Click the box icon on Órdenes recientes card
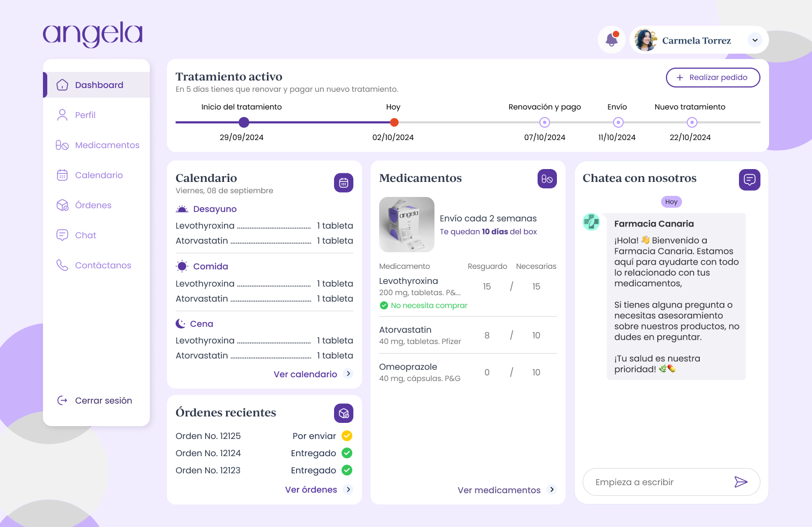Screen dimensions: 812x527 click(343, 413)
